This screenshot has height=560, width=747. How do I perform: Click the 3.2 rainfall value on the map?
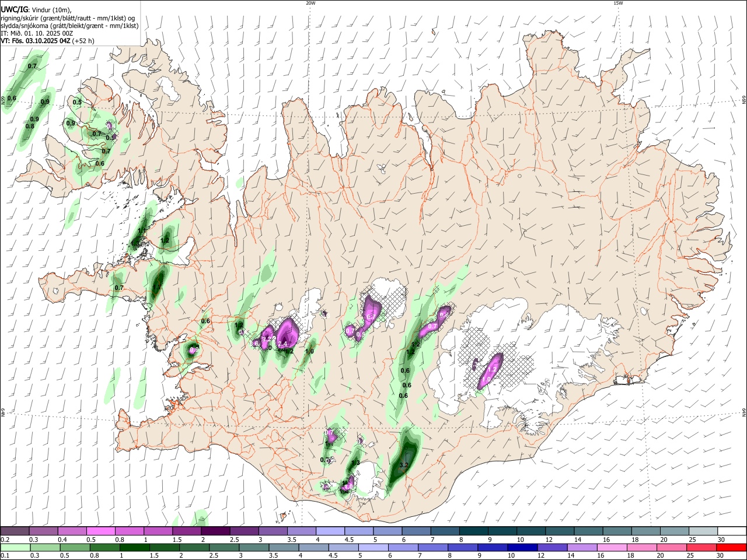tap(403, 465)
